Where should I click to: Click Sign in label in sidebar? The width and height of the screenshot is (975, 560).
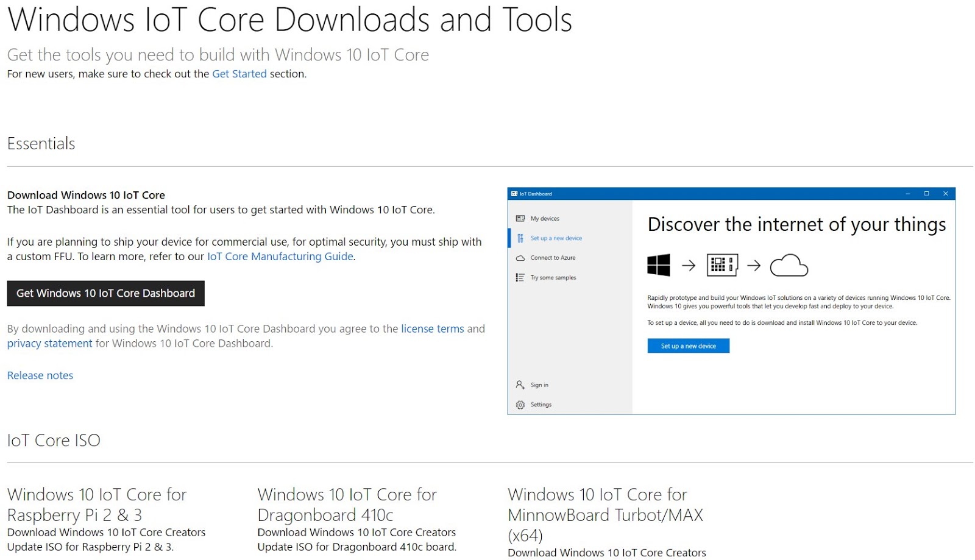click(539, 385)
